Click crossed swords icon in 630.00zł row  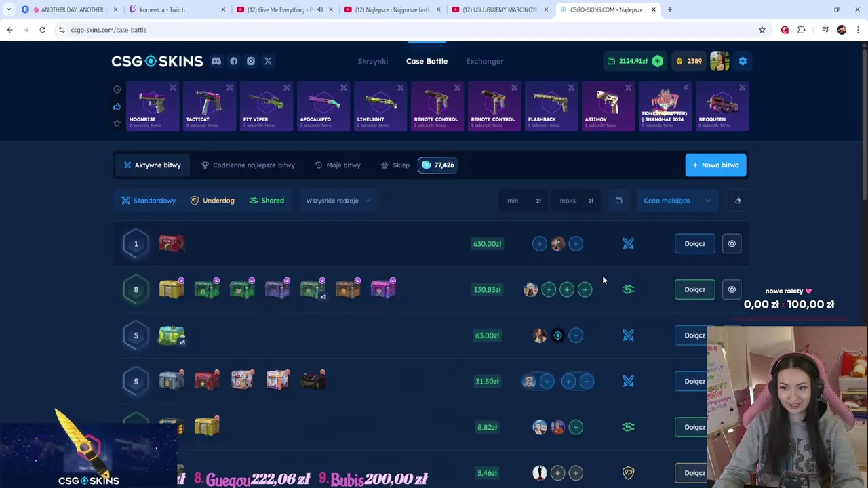tap(629, 244)
